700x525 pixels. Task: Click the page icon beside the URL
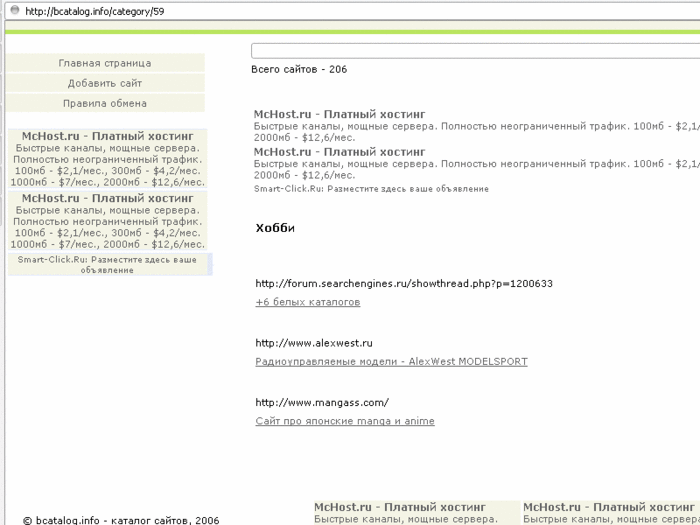pyautogui.click(x=15, y=10)
